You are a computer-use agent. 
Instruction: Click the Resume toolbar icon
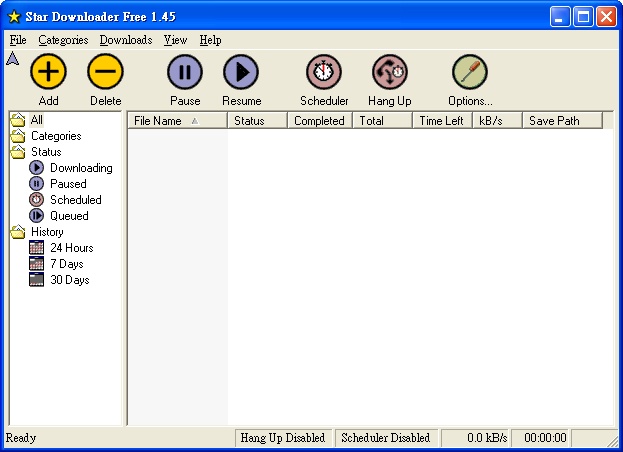point(241,72)
